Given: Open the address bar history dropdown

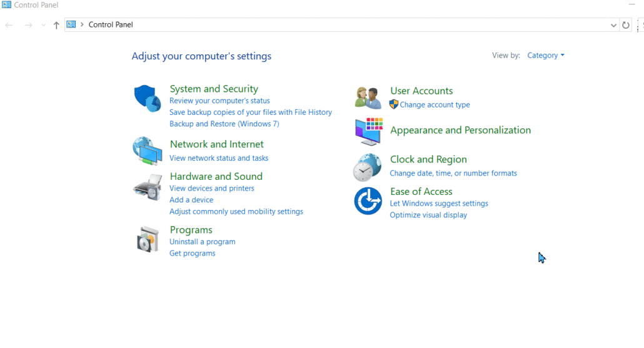Looking at the screenshot, I should pyautogui.click(x=613, y=25).
